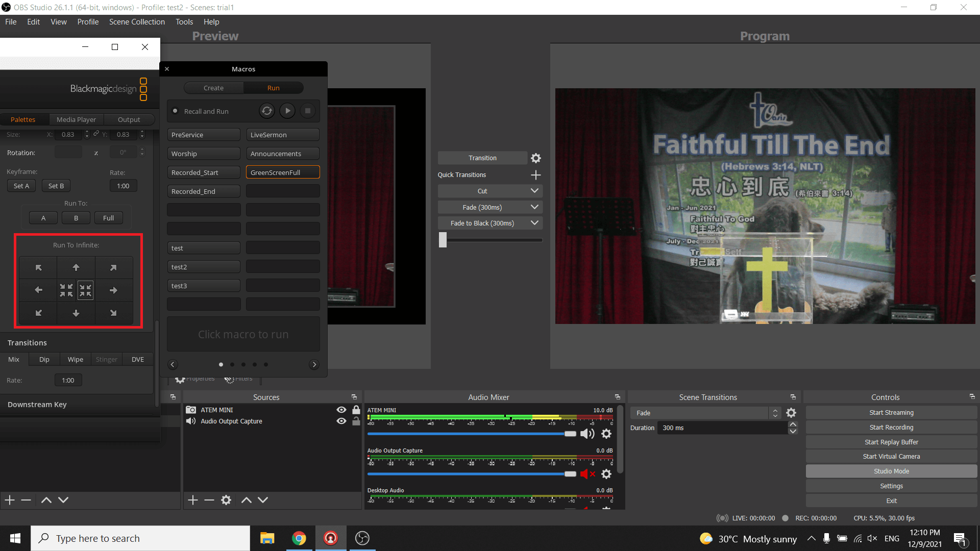
Task: Click the right arrow in Run To Infinite
Action: [x=113, y=290]
